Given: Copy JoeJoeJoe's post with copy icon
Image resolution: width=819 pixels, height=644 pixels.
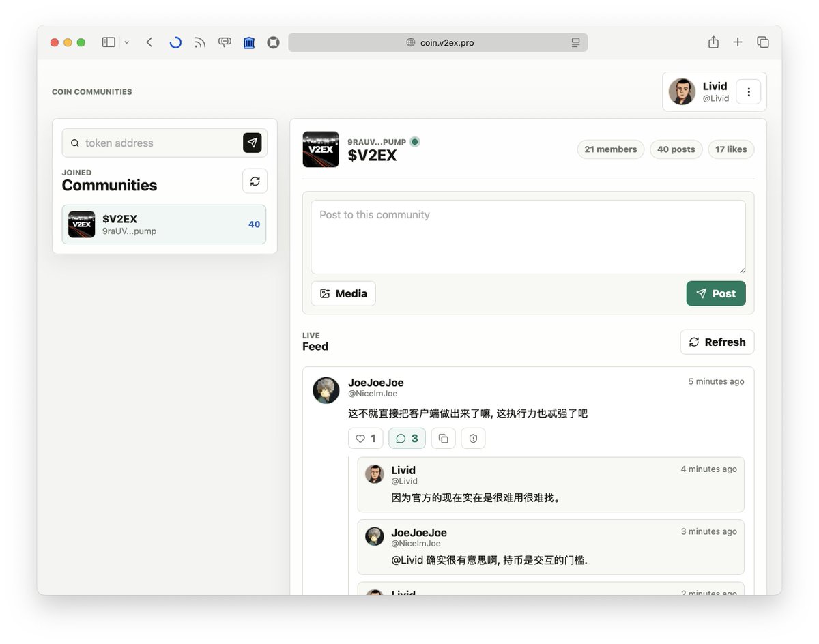Looking at the screenshot, I should point(444,438).
